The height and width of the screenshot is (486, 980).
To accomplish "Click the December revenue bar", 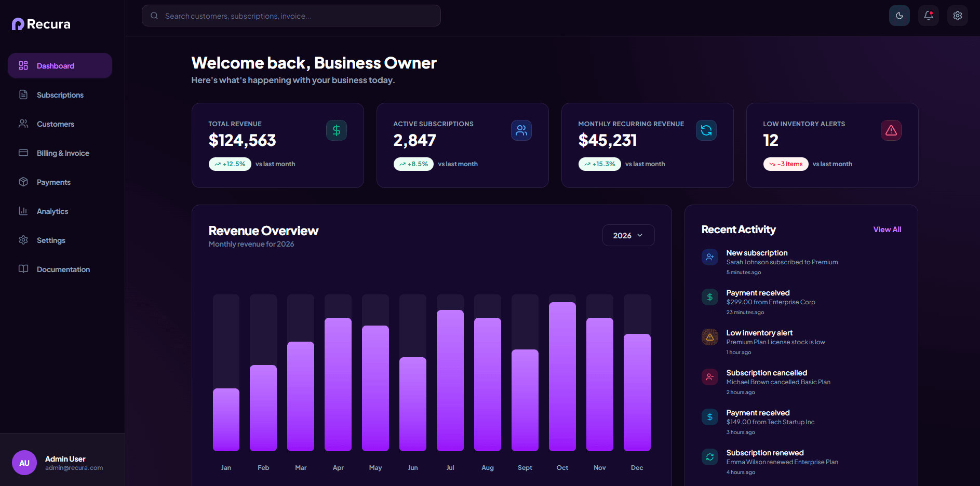I will coord(637,393).
